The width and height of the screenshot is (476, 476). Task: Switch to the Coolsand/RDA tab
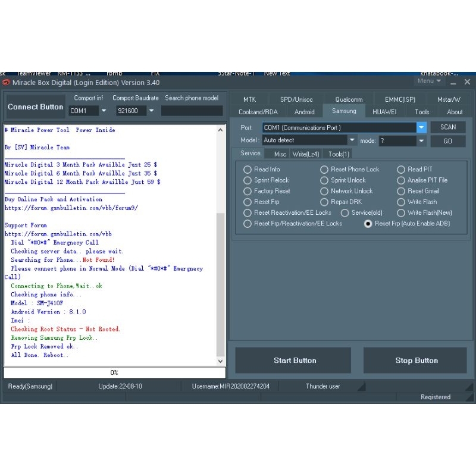258,112
